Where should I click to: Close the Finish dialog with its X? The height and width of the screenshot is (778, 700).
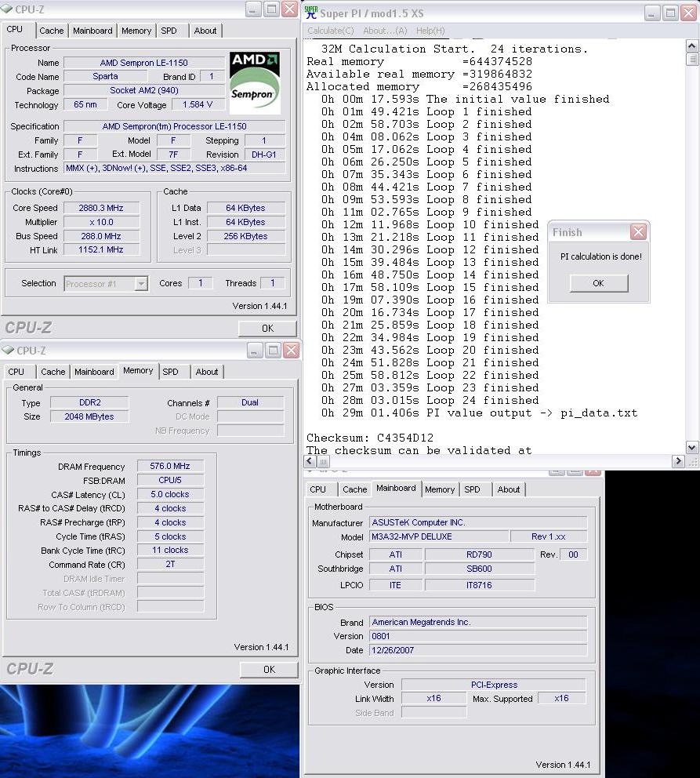[x=639, y=231]
